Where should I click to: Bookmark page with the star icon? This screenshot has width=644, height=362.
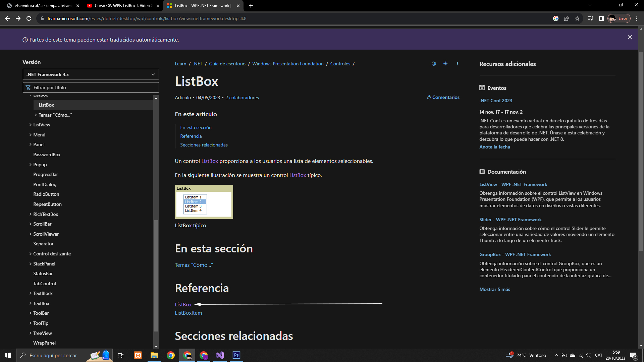point(577,18)
